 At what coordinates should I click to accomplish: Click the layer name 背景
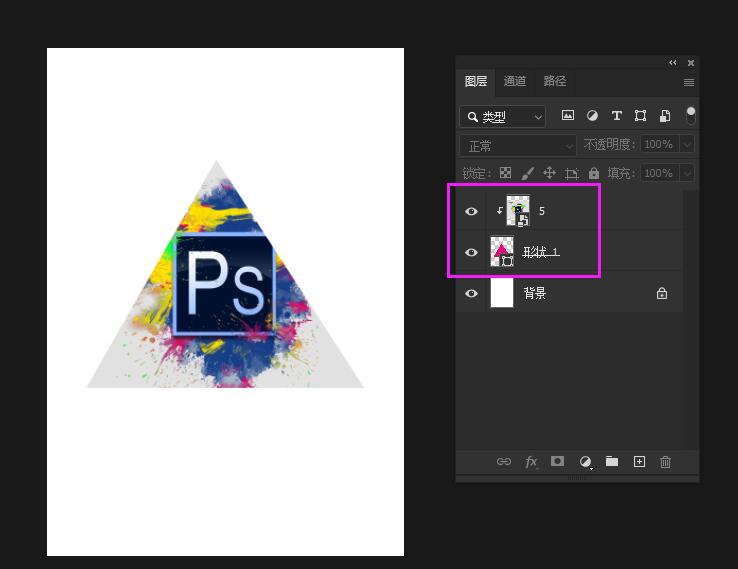pyautogui.click(x=535, y=293)
